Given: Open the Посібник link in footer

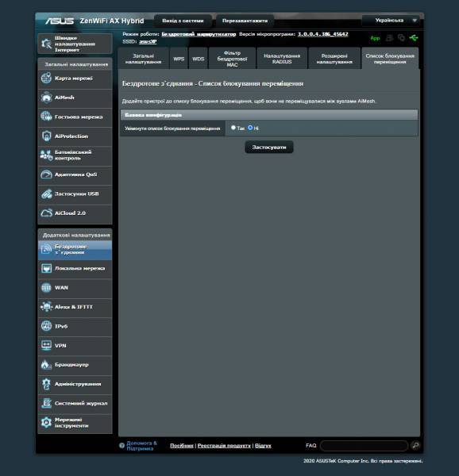Looking at the screenshot, I should click(x=182, y=446).
